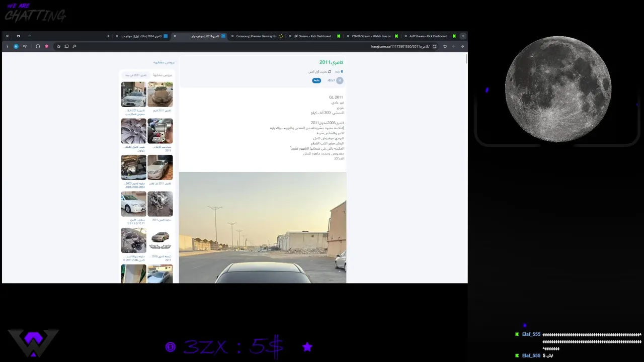Viewport: 644px width, 362px height.
Task: Select the عروض مشابهة similar offers tab
Action: point(162,75)
